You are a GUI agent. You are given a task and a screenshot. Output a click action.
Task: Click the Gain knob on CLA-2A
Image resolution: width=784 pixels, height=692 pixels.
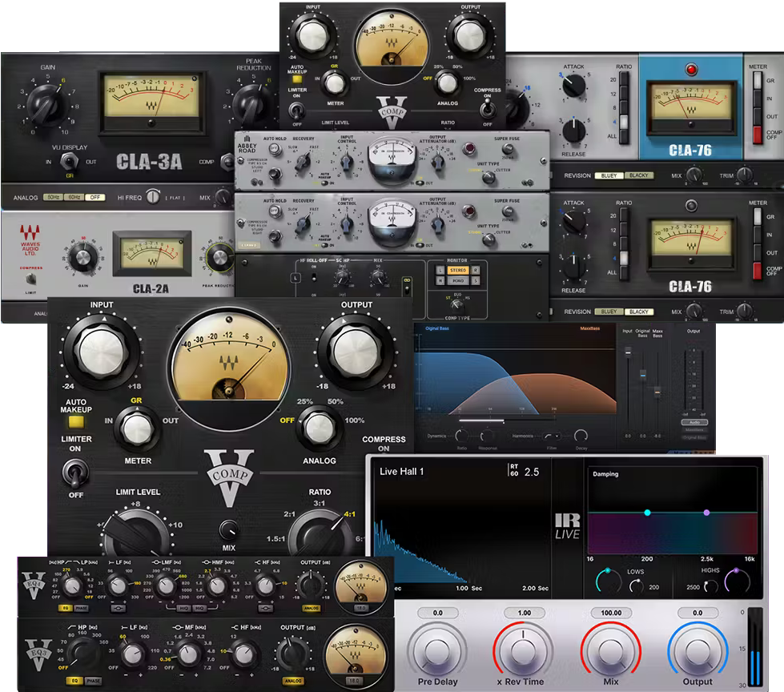coord(82,259)
